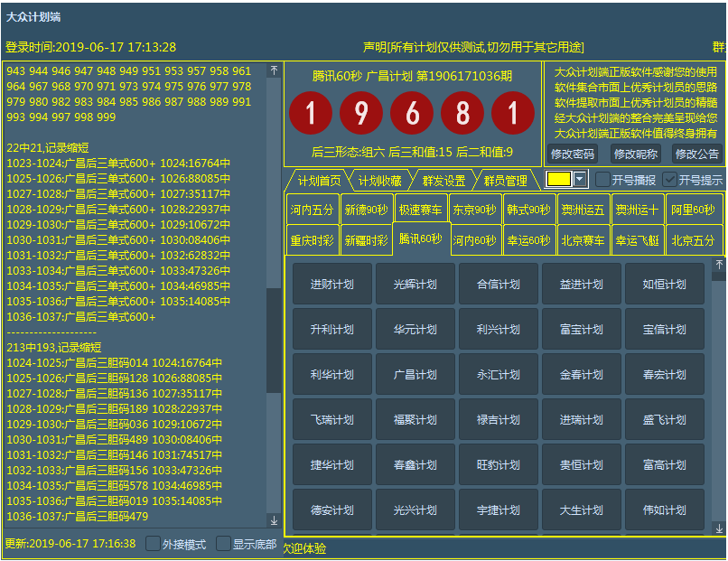This screenshot has width=728, height=561.
Task: Open the yellow color dropdown arrow
Action: point(580,179)
